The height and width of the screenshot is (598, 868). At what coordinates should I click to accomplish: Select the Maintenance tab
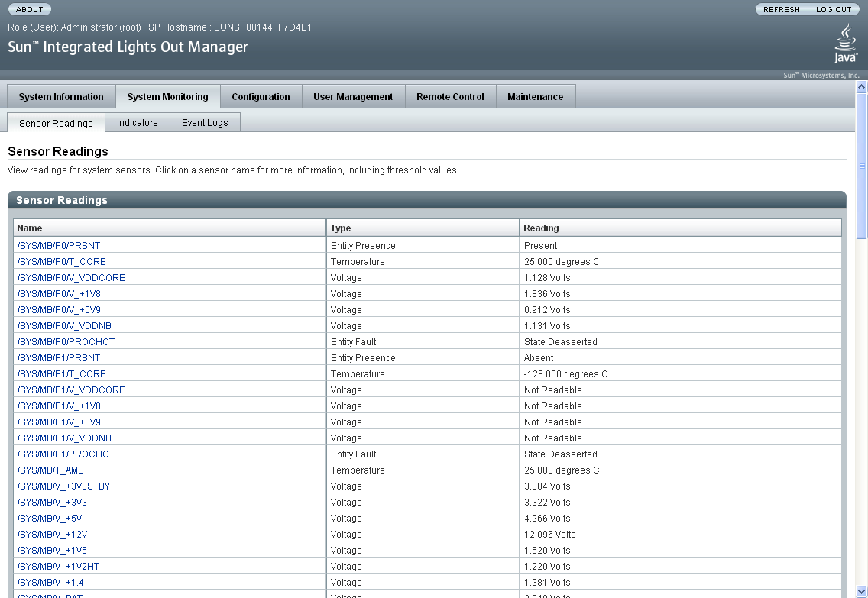536,97
